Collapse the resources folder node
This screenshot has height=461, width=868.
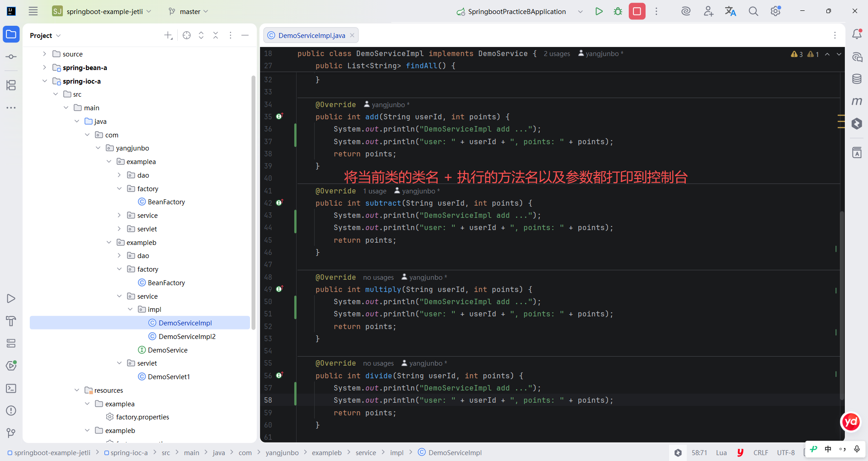77,390
